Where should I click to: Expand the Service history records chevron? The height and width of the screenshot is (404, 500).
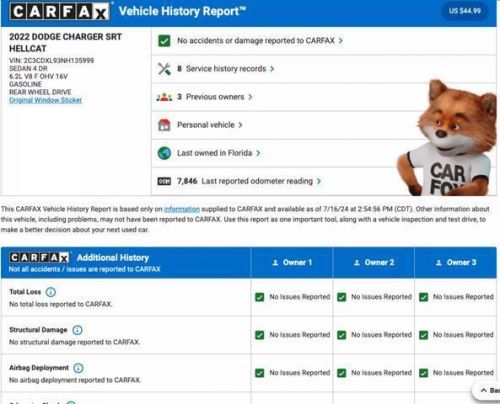[x=272, y=69]
